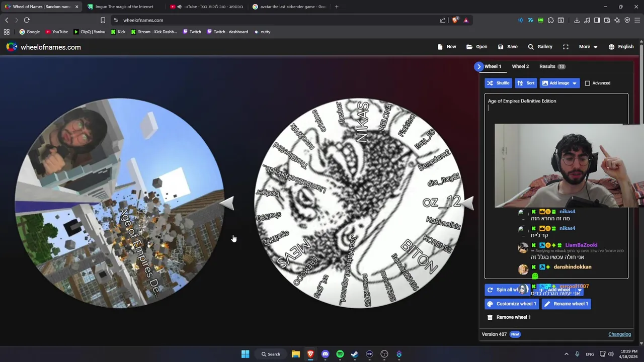Viewport: 644px width, 362px height.
Task: Toggle the browser sidebar
Action: [x=597, y=20]
